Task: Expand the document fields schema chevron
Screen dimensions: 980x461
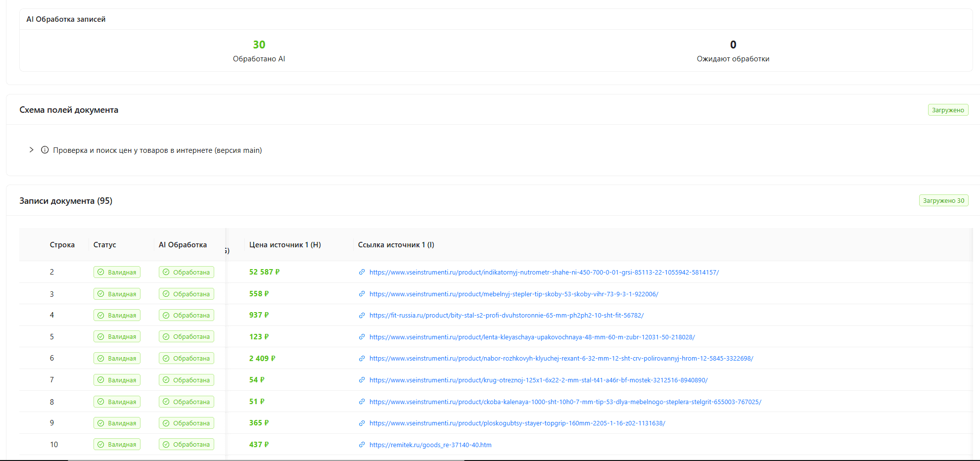Action: (31, 150)
